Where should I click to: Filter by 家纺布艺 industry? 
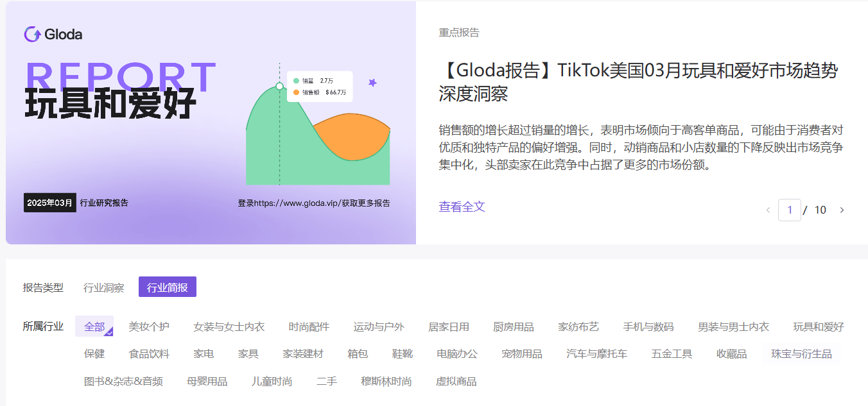tap(578, 326)
